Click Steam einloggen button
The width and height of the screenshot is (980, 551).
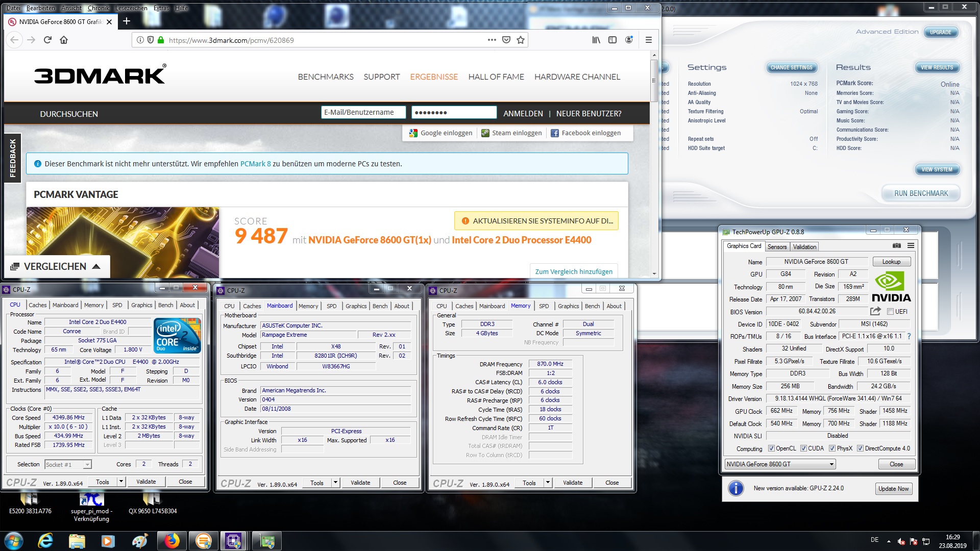pos(512,133)
